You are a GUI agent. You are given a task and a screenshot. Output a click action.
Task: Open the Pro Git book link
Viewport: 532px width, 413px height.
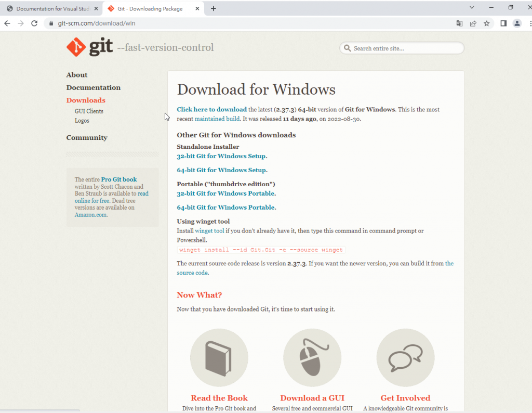119,179
